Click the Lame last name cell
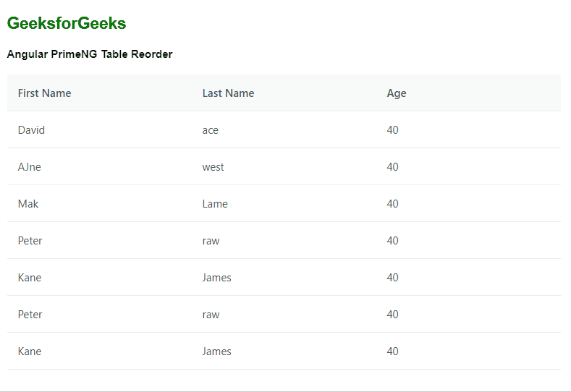 click(x=215, y=204)
